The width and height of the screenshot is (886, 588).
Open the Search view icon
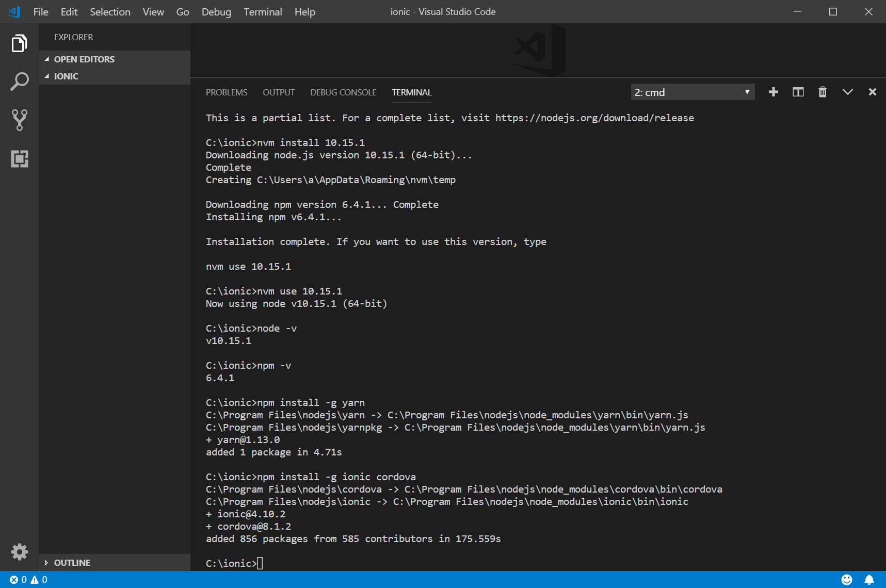click(x=19, y=81)
